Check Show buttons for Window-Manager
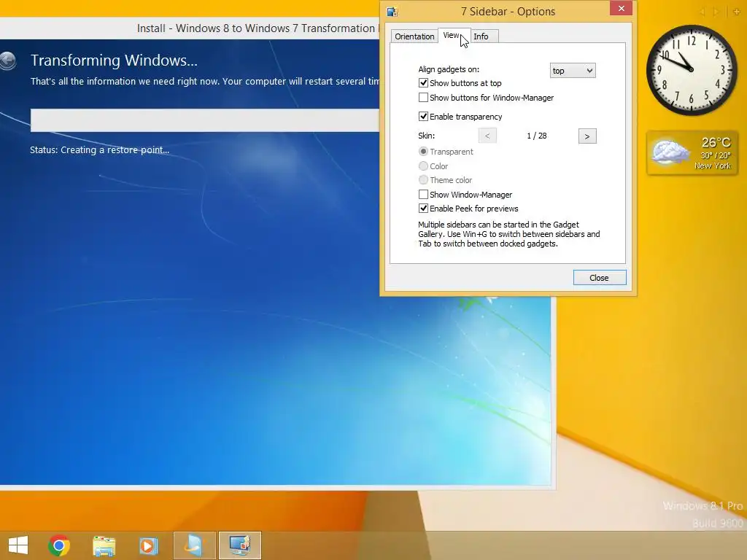Viewport: 747px width, 560px height. tap(423, 98)
